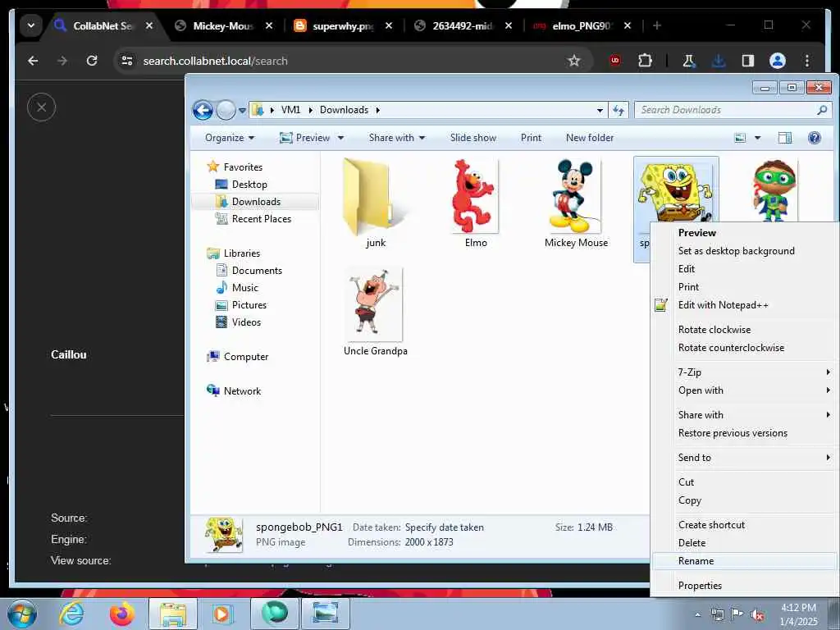Expand the Share with submenu in context menu
This screenshot has height=630, width=840.
point(745,414)
